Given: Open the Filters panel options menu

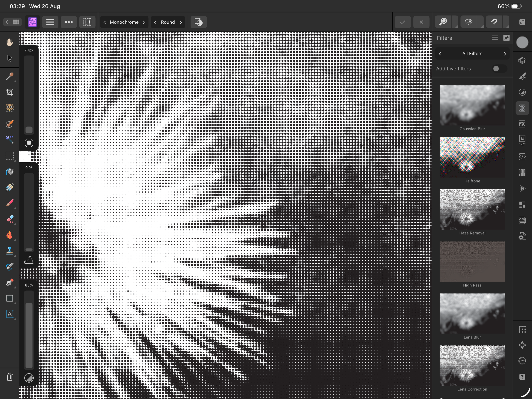Looking at the screenshot, I should [x=495, y=38].
